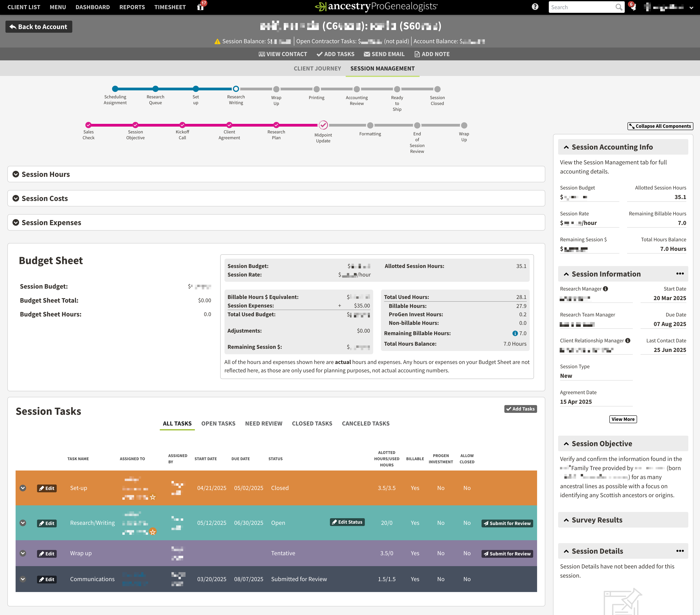Viewport: 700px width, 615px height.
Task: Open the help question mark icon
Action: 535,7
